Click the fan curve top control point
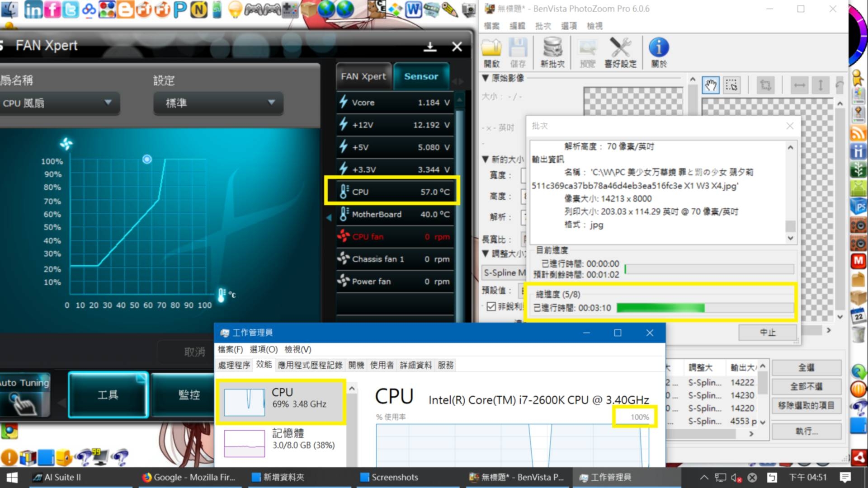This screenshot has height=488, width=868. coord(147,159)
